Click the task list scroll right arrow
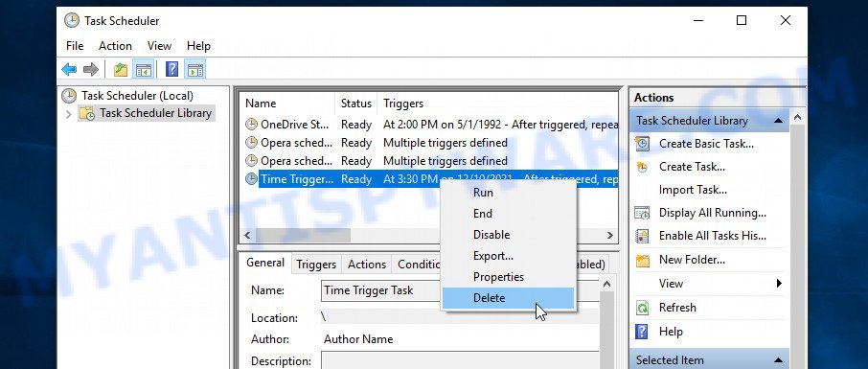Screen dimensions: 868x369 pos(610,235)
